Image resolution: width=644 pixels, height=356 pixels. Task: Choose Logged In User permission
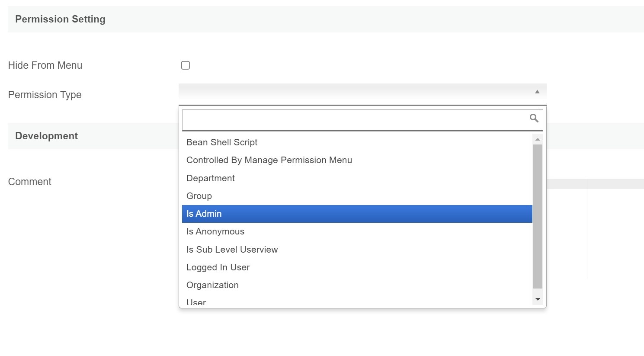[x=218, y=267]
